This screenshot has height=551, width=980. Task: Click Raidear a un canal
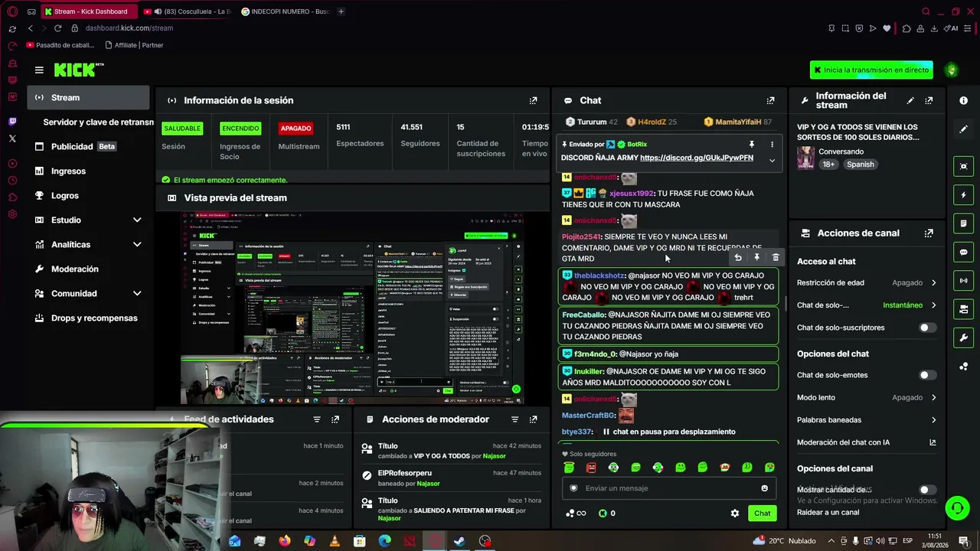click(x=828, y=513)
